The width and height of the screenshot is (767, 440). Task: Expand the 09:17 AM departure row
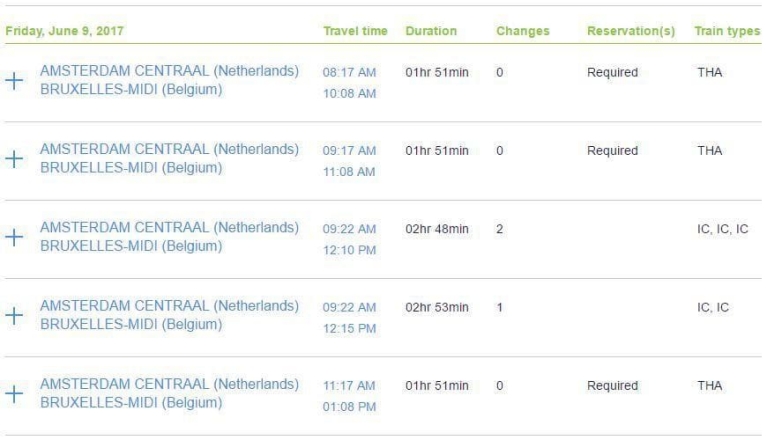point(15,160)
